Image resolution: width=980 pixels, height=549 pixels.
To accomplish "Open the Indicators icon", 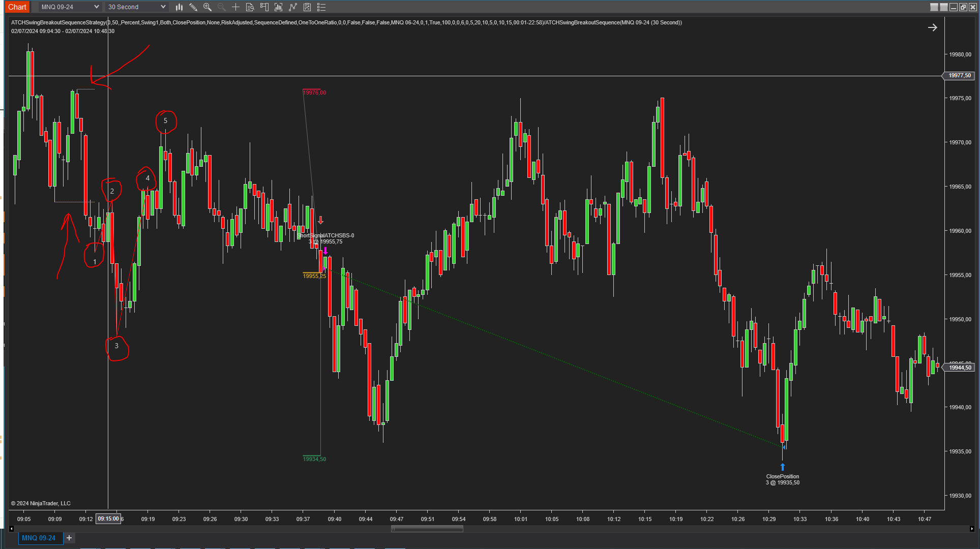I will pyautogui.click(x=293, y=7).
